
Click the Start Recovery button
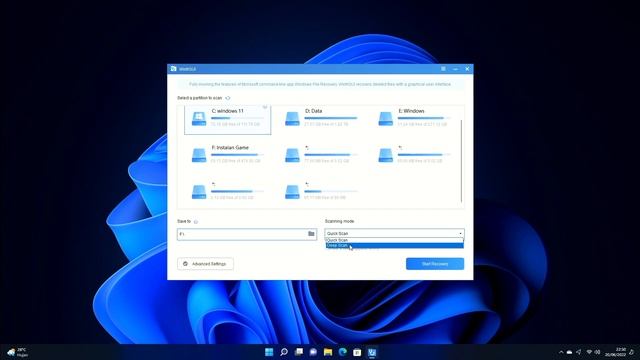(435, 264)
